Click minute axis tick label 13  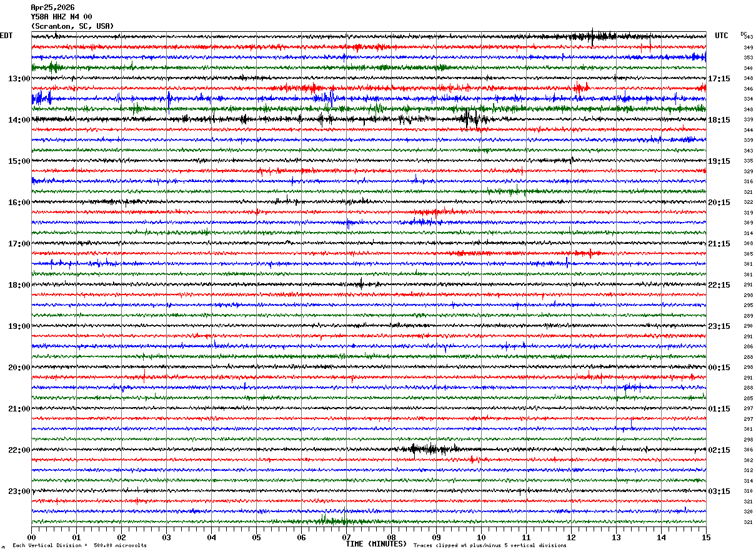click(x=616, y=537)
